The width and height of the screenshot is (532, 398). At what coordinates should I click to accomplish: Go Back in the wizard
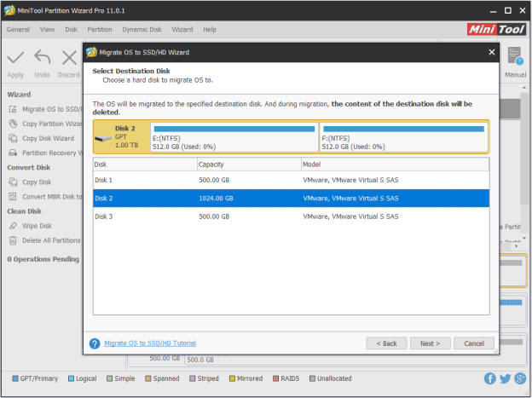(x=387, y=343)
